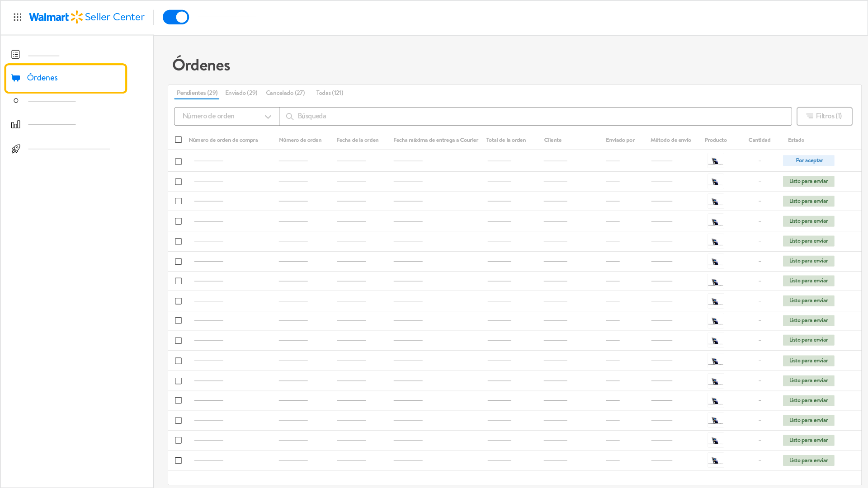
Task: Open product thumbnail in first Listo para enviar row
Action: (x=715, y=182)
